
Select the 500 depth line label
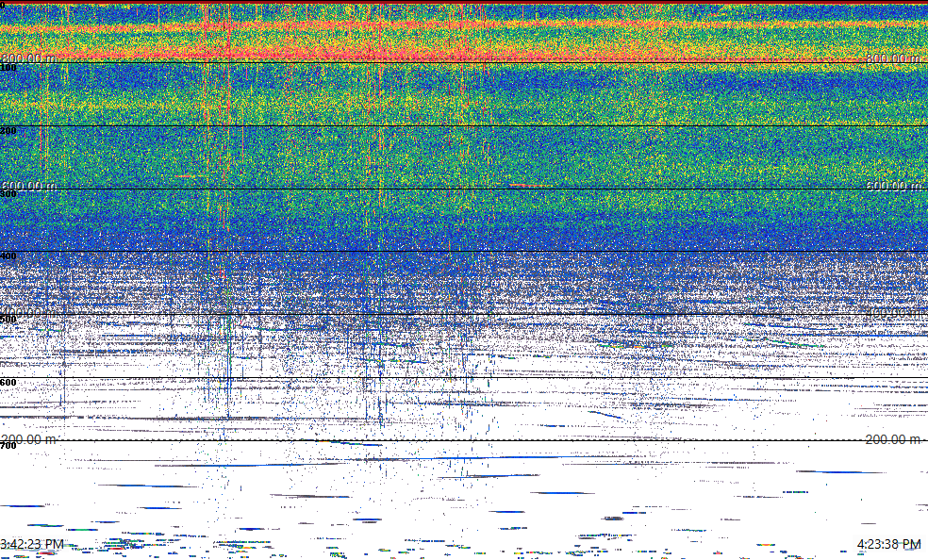(8, 320)
